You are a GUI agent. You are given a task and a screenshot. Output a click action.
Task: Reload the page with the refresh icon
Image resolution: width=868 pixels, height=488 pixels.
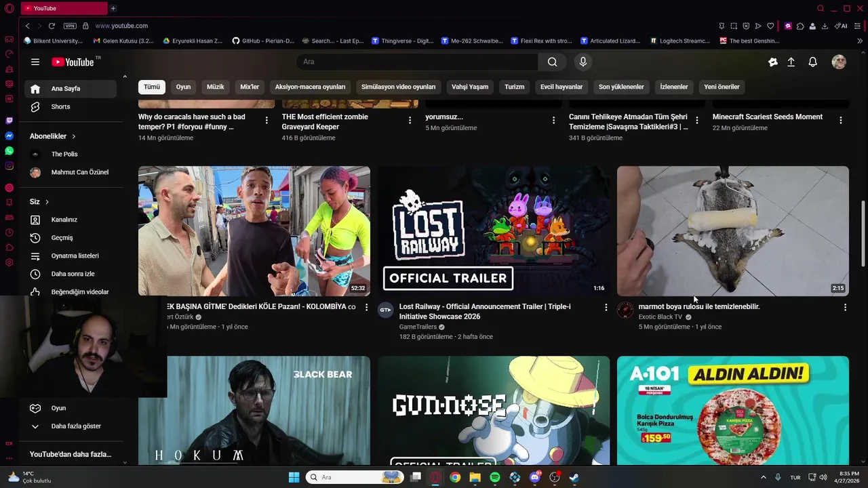(52, 26)
